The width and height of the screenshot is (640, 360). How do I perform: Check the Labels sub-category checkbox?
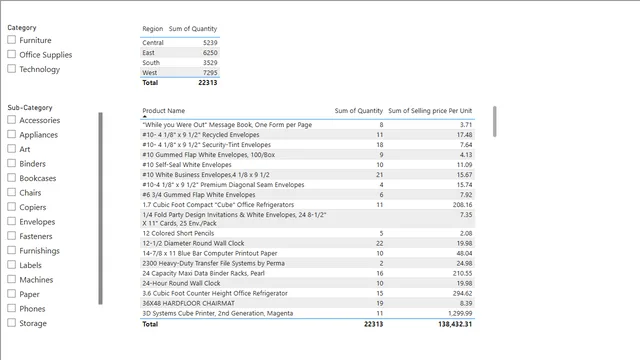11,264
